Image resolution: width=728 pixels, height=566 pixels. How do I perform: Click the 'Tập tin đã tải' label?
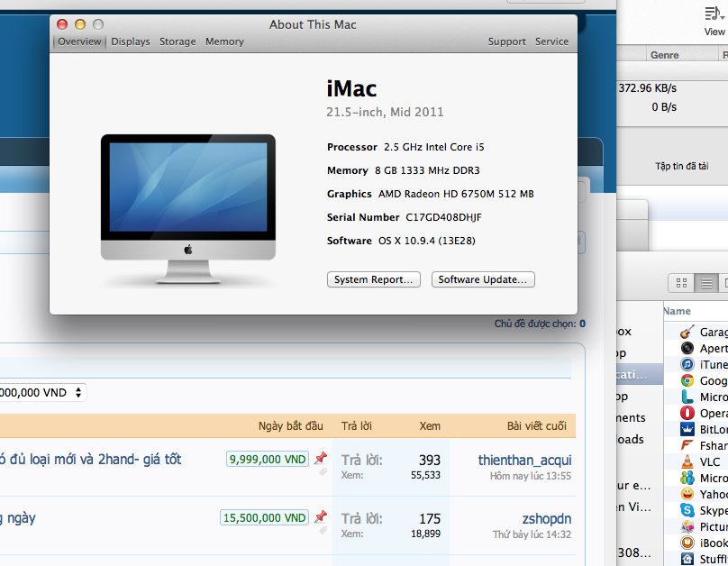(681, 166)
